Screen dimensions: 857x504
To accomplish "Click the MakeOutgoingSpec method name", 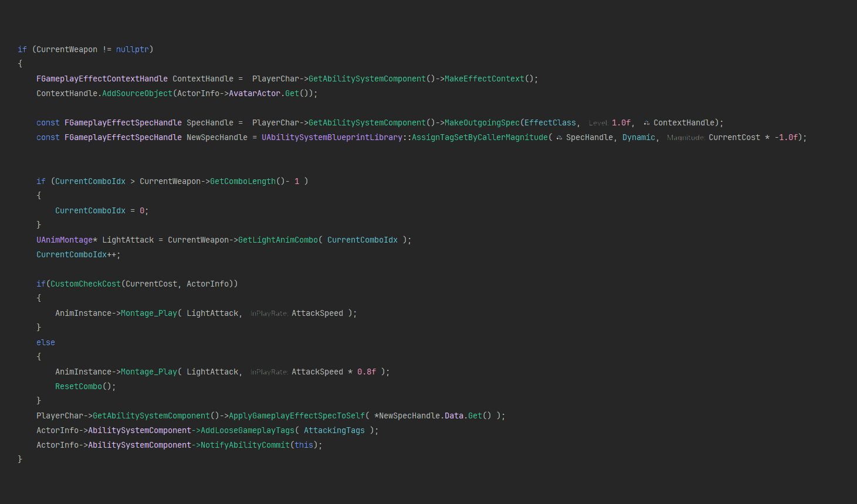I will (482, 122).
